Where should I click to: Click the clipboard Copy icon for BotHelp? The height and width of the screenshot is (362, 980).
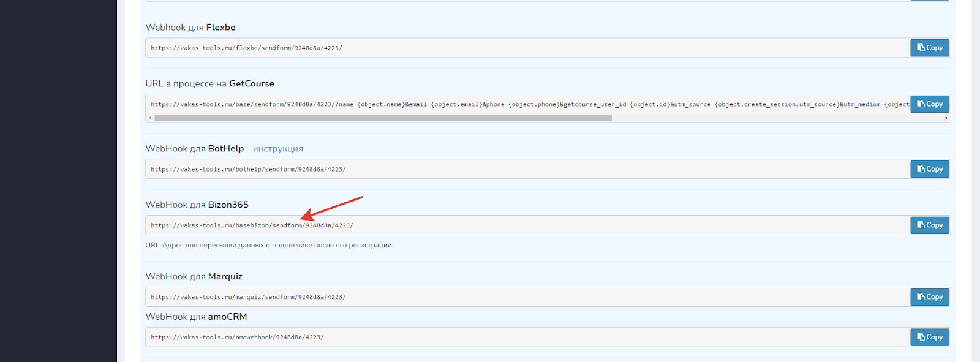(921, 169)
